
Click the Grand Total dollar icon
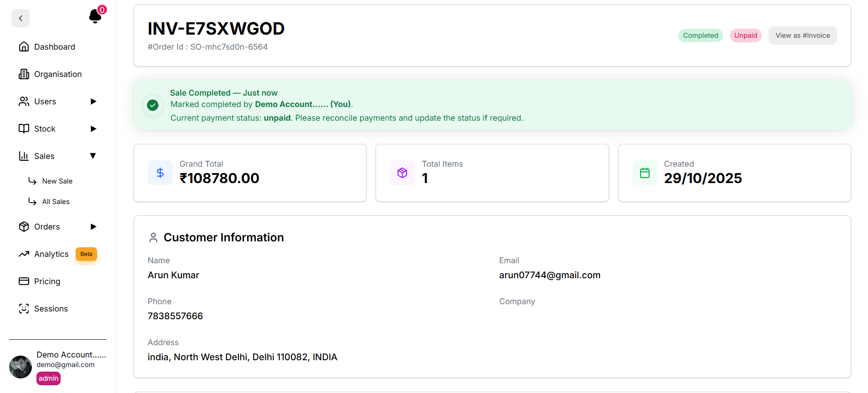point(160,173)
